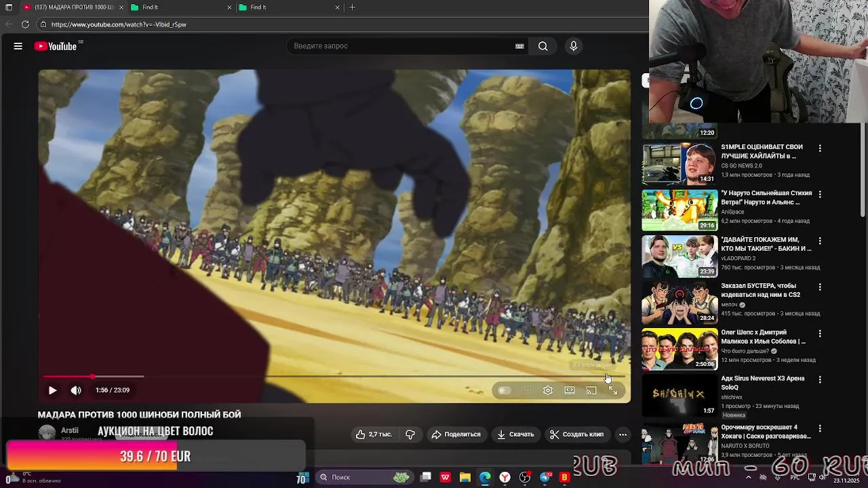
Task: Click Создать клип button
Action: click(x=576, y=434)
